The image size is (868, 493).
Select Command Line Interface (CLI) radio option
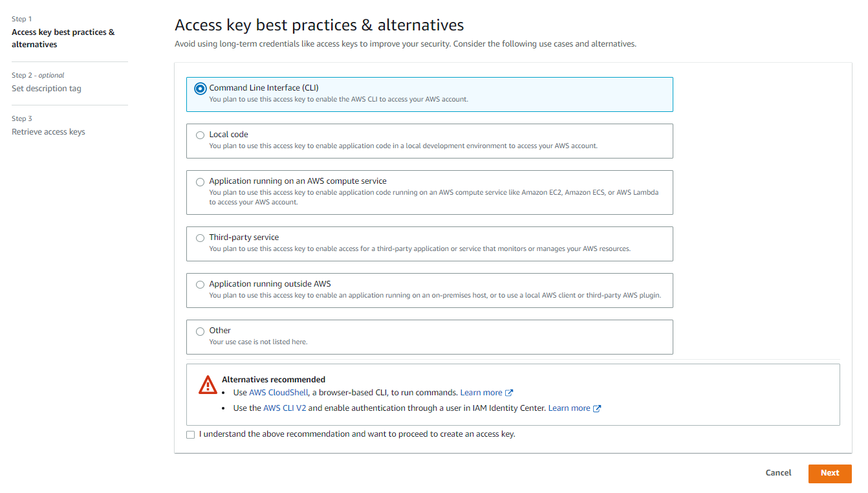pos(201,89)
